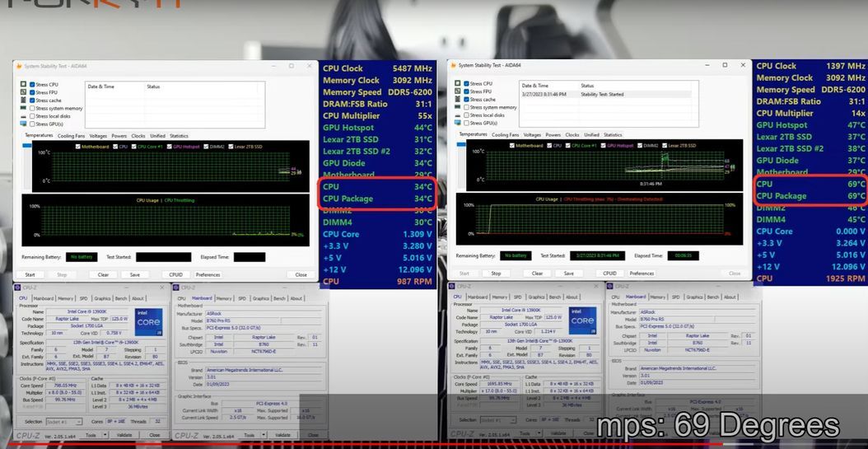Open Socket #1 selection dropdown in left CPU-Z
The width and height of the screenshot is (868, 449).
63,421
